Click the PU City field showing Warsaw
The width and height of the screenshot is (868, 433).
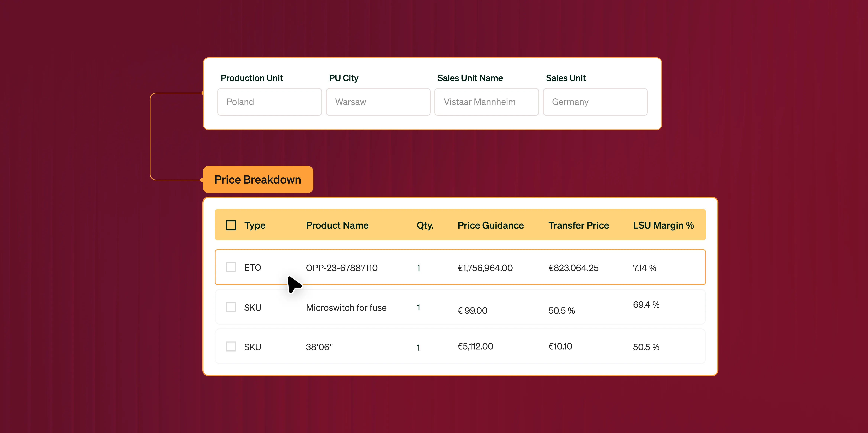click(x=378, y=102)
